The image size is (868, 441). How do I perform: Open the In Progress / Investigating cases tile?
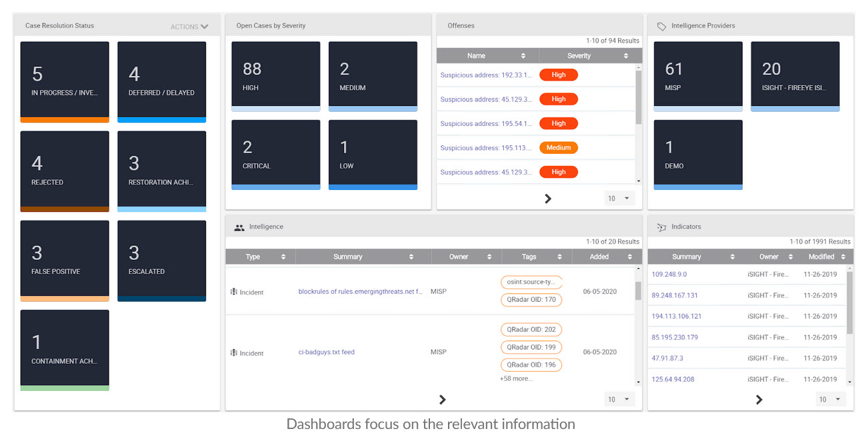click(x=65, y=83)
